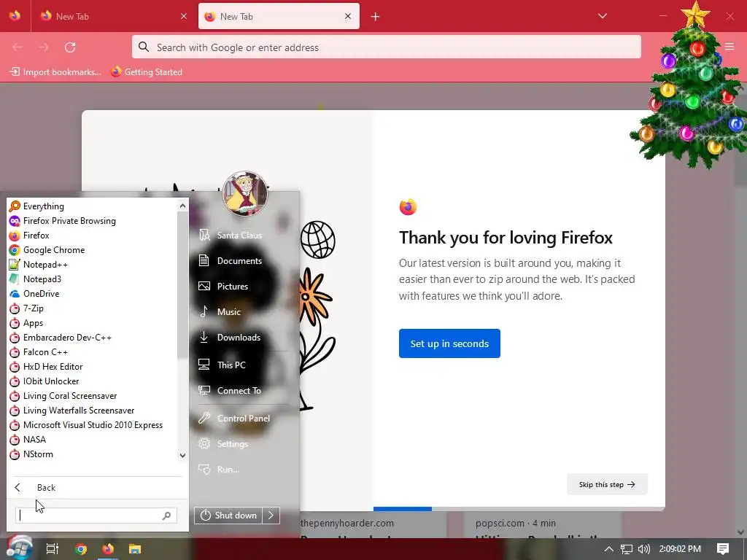Close the first New Tab
747x560 pixels.
[x=184, y=16]
